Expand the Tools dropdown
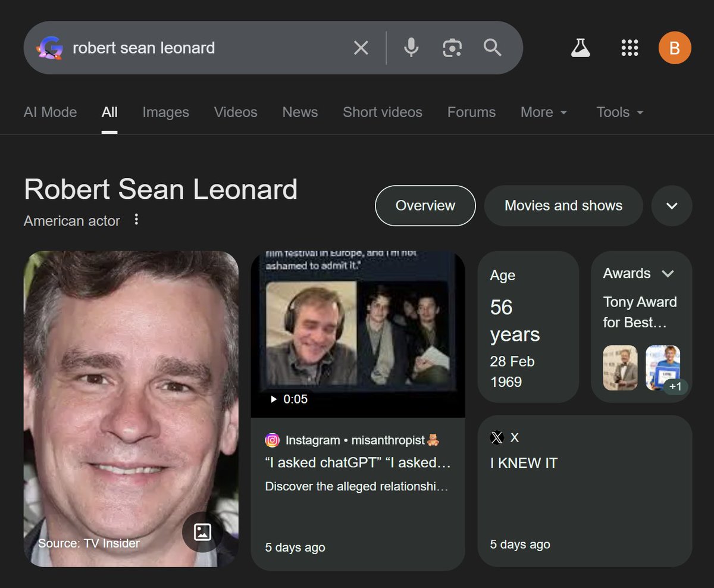714x588 pixels. 620,112
